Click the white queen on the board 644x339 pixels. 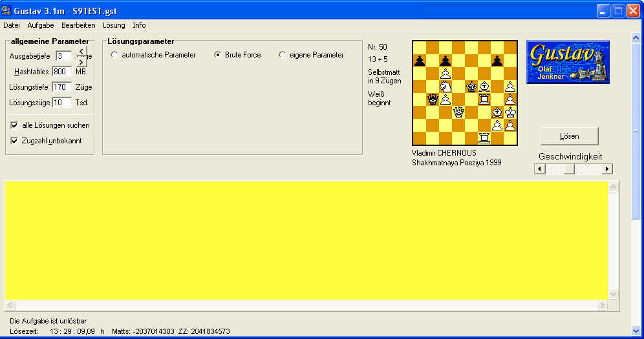pos(458,112)
